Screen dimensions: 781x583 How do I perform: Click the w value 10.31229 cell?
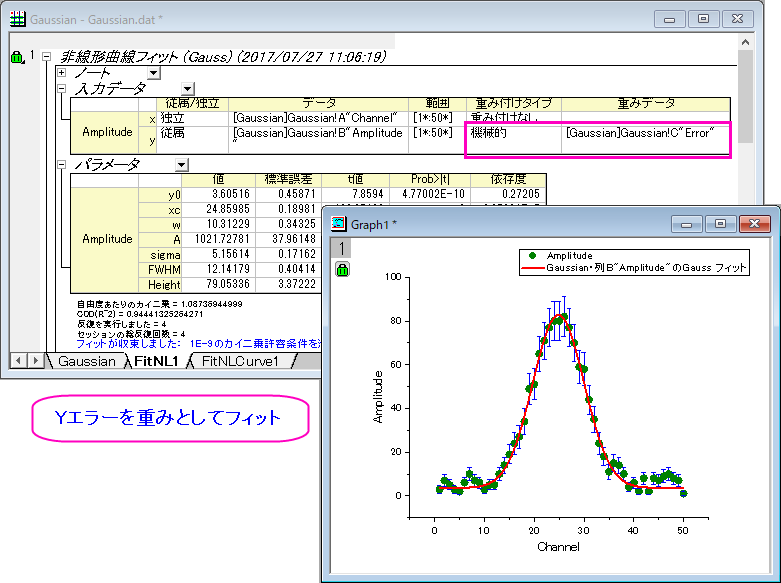[x=219, y=224]
